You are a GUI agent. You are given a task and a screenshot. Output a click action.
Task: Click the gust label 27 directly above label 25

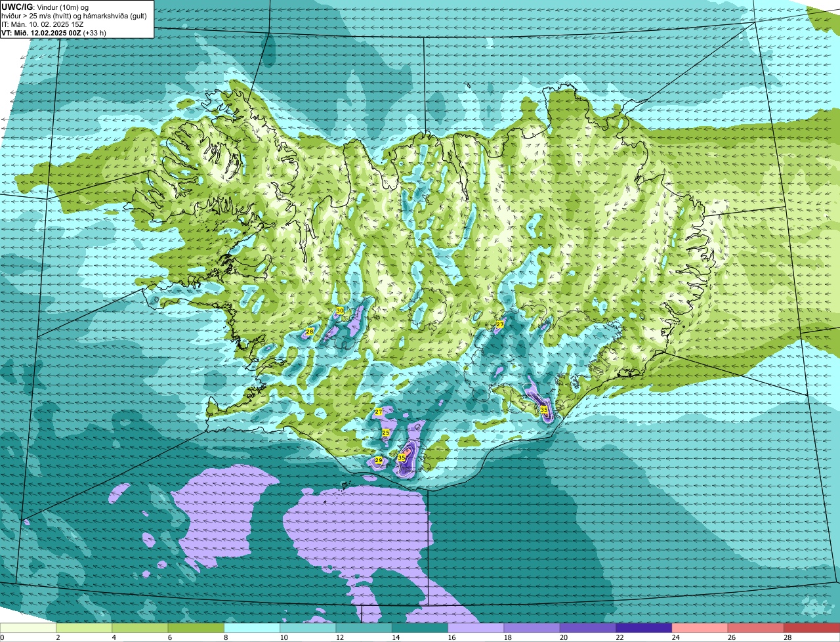pos(379,412)
